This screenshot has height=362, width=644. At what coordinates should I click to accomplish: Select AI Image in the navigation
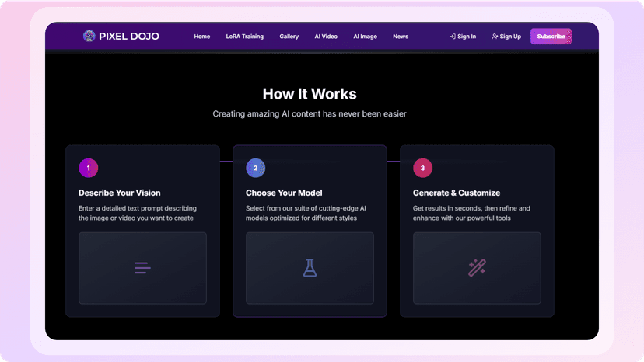[x=365, y=37]
